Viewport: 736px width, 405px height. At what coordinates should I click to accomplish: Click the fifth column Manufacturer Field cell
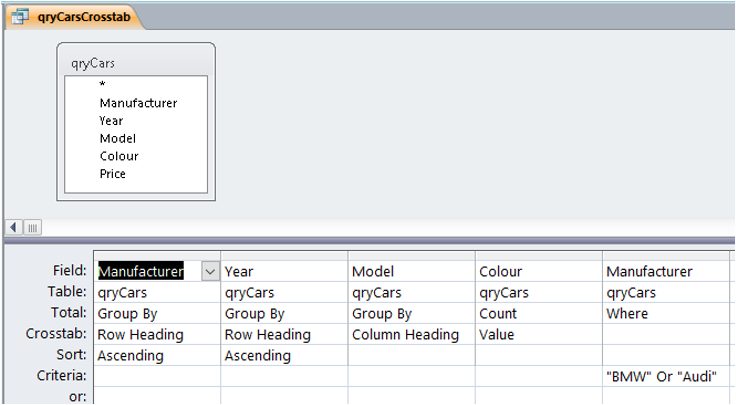coord(666,271)
